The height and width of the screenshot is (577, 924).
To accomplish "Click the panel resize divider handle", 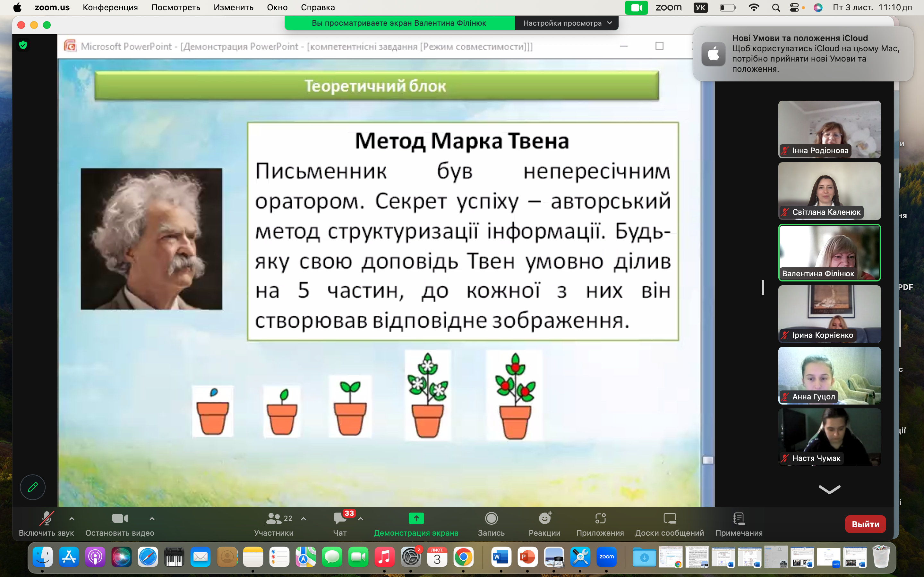I will (x=763, y=287).
